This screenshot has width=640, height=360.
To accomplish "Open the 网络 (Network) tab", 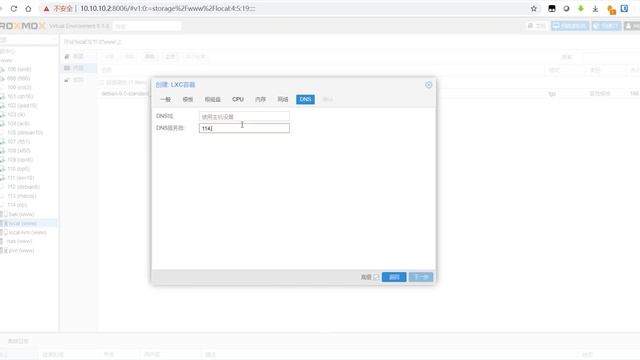I will (283, 99).
